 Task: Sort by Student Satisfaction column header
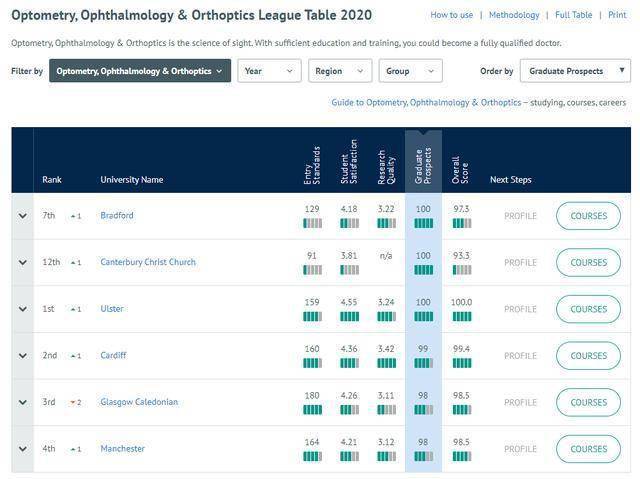point(349,163)
